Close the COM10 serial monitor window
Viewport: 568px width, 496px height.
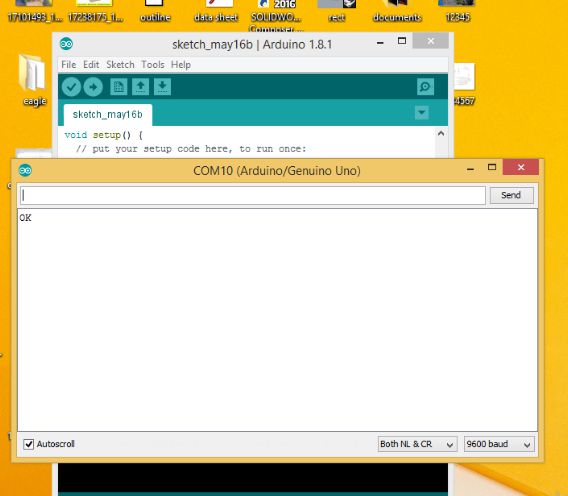[521, 167]
